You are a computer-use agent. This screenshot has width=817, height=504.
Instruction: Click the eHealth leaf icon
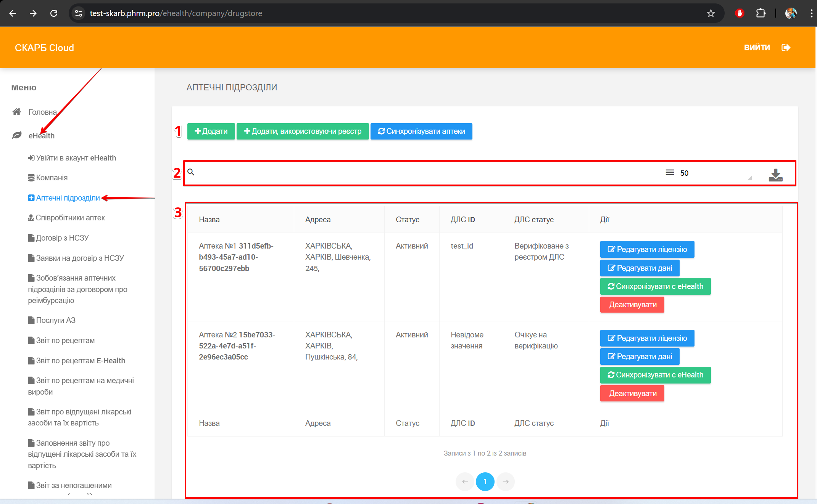(x=16, y=135)
